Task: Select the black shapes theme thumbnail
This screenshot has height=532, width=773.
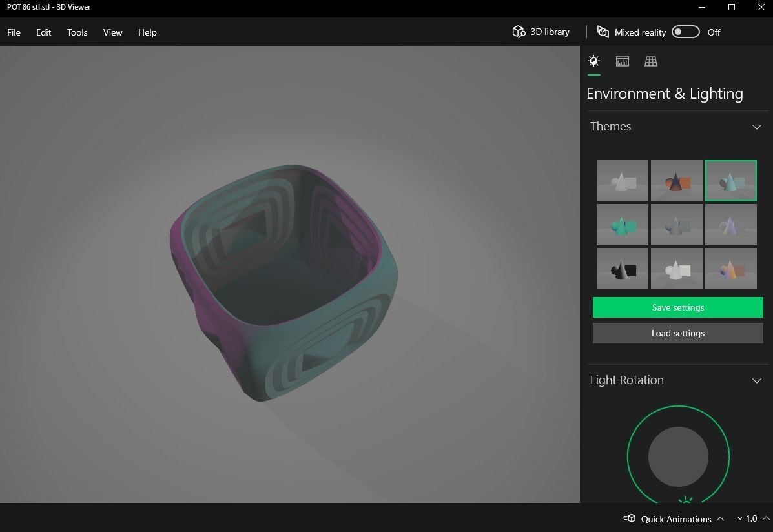Action: (x=622, y=269)
